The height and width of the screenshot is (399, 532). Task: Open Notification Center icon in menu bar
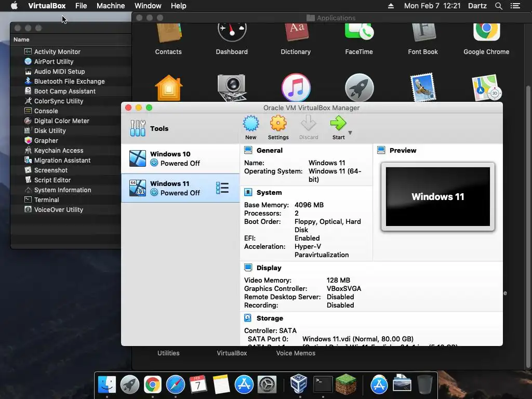pos(515,6)
